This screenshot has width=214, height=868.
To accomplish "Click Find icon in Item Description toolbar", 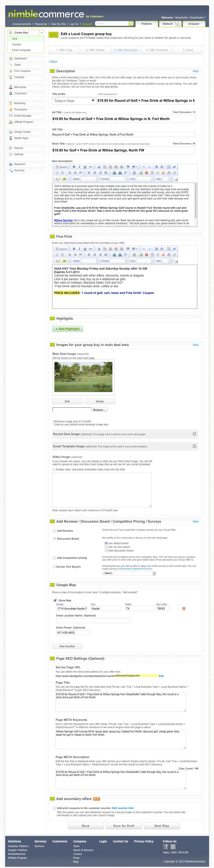I will point(157,167).
